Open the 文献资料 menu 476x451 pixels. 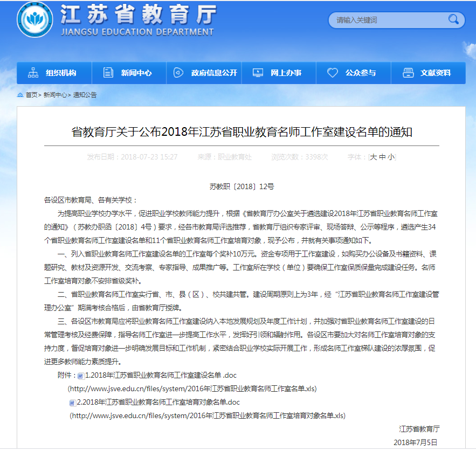(429, 73)
